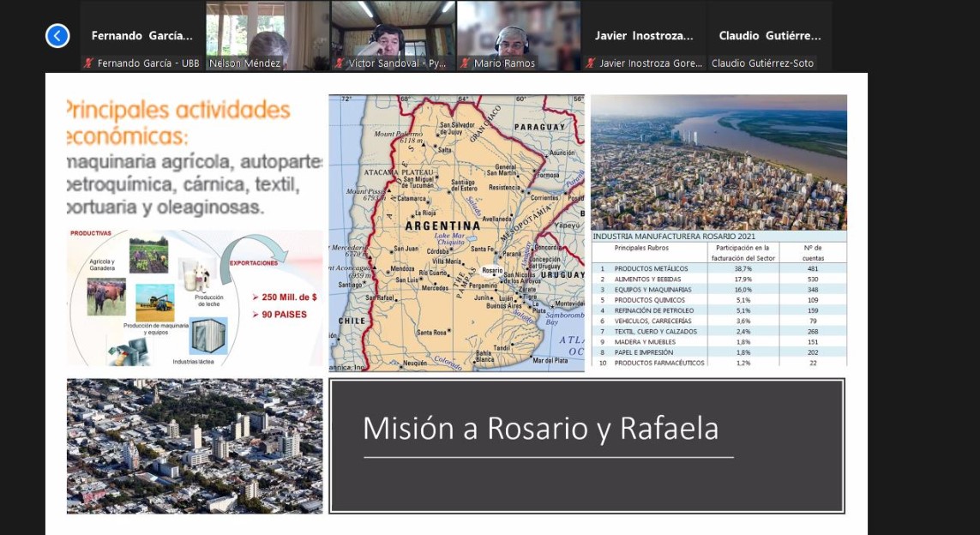Go to previous participants with blue arrow
This screenshot has width=980, height=535.
pos(57,36)
